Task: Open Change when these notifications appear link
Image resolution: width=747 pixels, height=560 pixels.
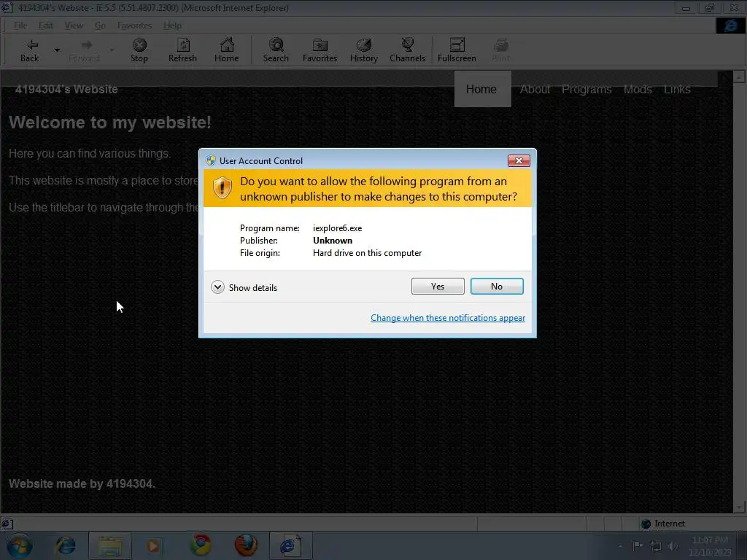Action: pos(447,318)
